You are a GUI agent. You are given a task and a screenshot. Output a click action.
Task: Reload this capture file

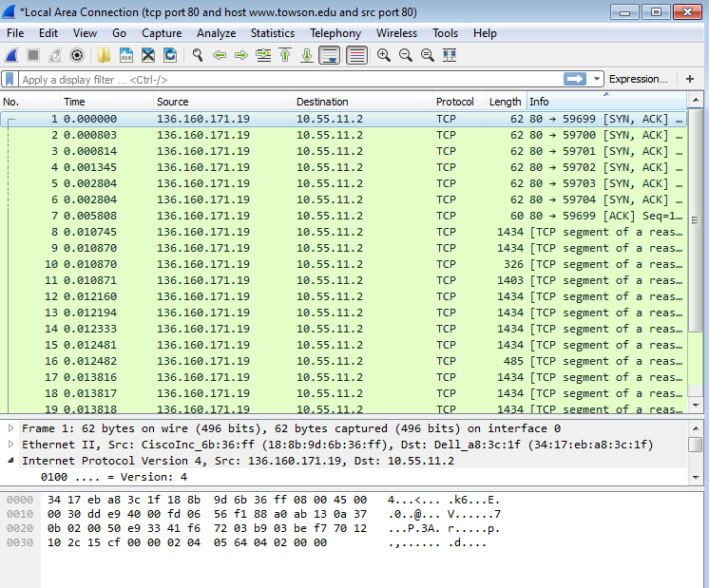coord(170,56)
